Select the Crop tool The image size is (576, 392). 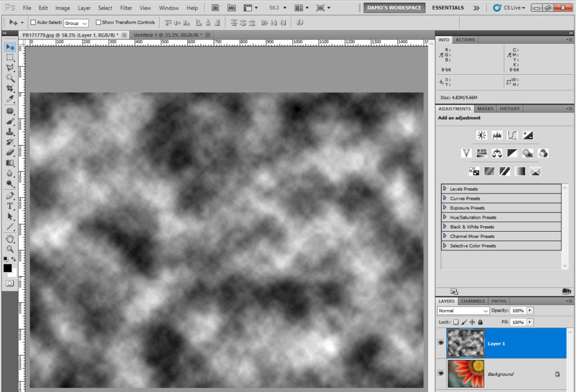(10, 88)
